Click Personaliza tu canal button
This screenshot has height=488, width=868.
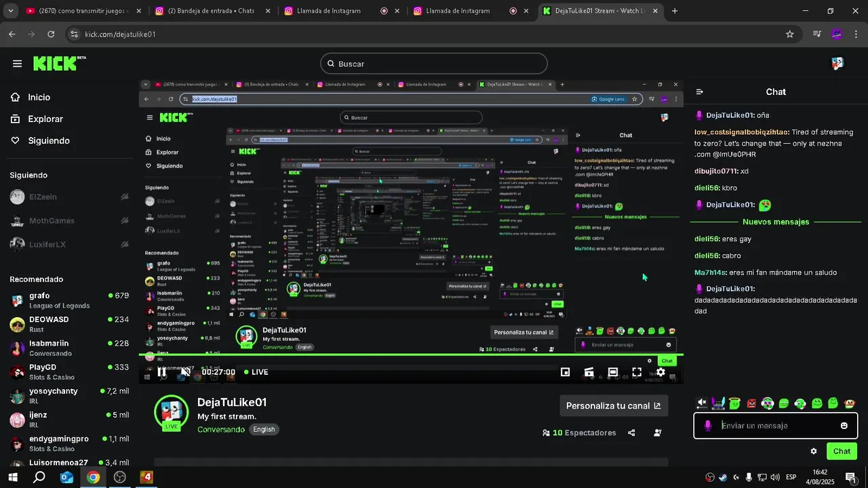[614, 405]
